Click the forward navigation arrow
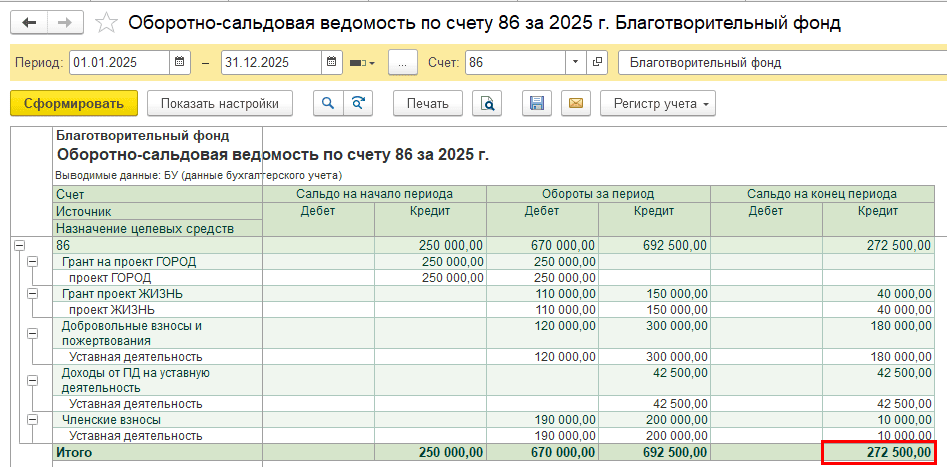Image resolution: width=947 pixels, height=467 pixels. tap(65, 22)
